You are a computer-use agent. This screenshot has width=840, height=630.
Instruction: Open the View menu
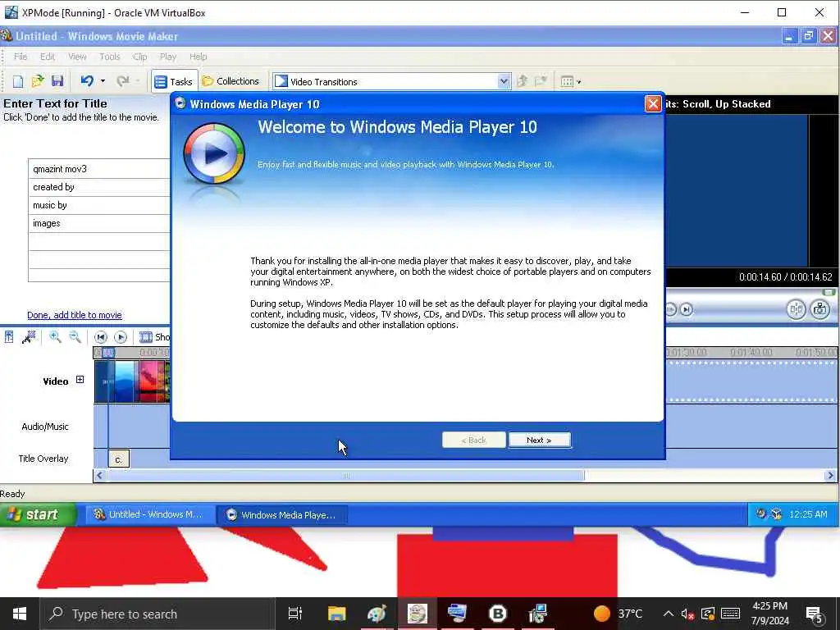coord(77,57)
